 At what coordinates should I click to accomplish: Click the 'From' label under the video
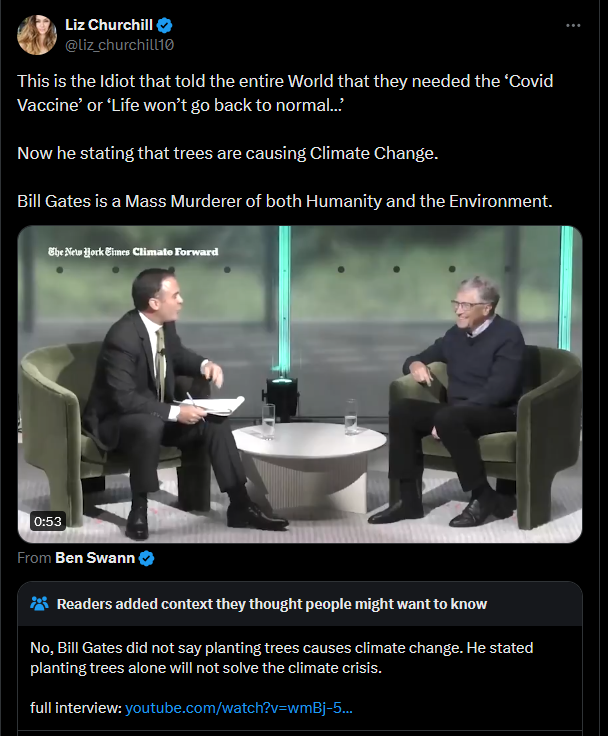(34, 558)
